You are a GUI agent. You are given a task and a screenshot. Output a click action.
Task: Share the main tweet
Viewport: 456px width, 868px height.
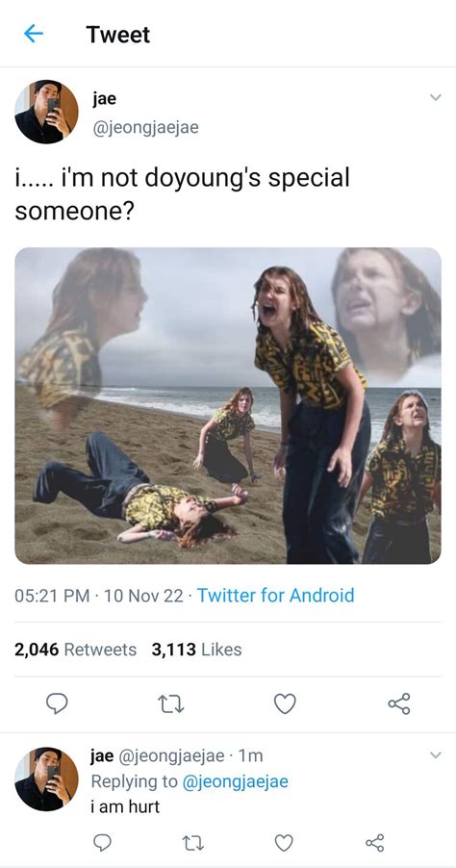coord(399,703)
